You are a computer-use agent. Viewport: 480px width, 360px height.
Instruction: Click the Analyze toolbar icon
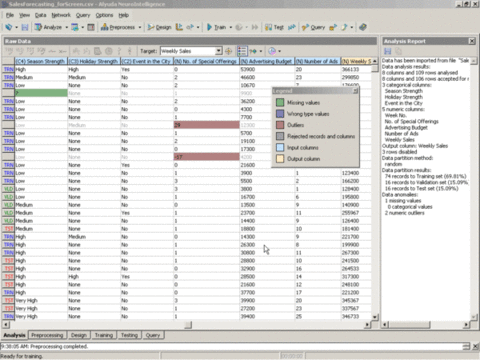[x=48, y=27]
